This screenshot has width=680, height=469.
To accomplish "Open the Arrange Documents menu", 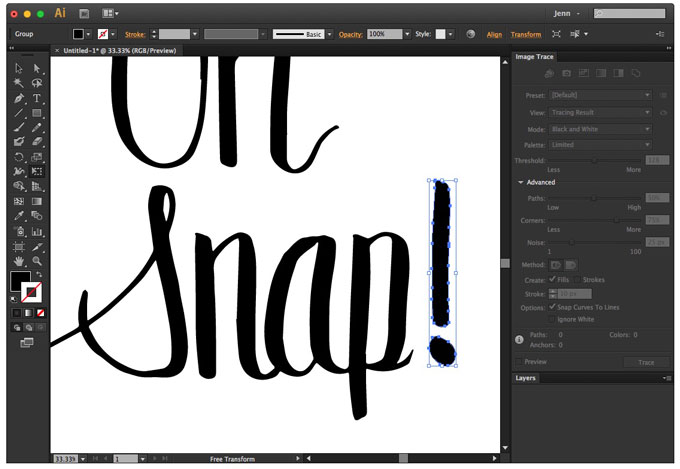I will pyautogui.click(x=110, y=13).
